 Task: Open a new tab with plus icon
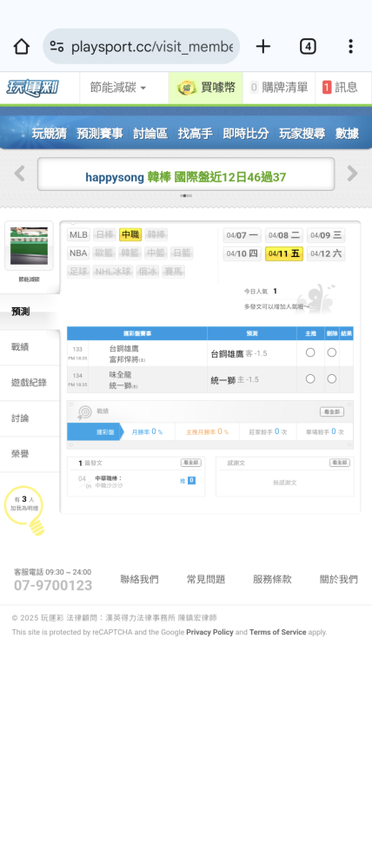(x=262, y=47)
